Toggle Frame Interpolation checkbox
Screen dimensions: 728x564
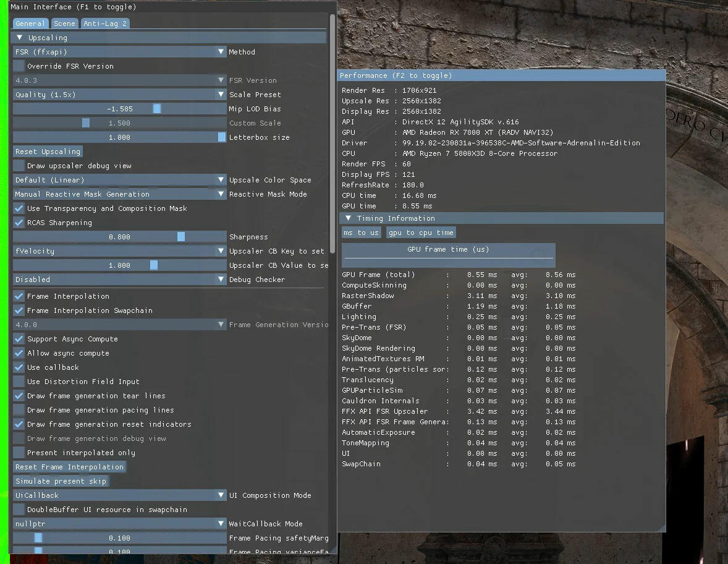coord(19,296)
